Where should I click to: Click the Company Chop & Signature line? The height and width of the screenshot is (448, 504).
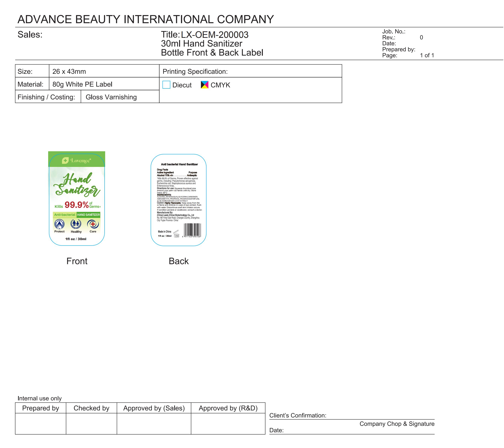(397, 424)
